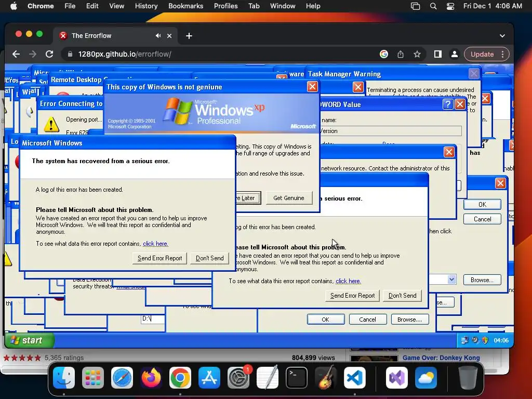532x399 pixels.
Task: Mute the tab using speaker icon
Action: 158,36
